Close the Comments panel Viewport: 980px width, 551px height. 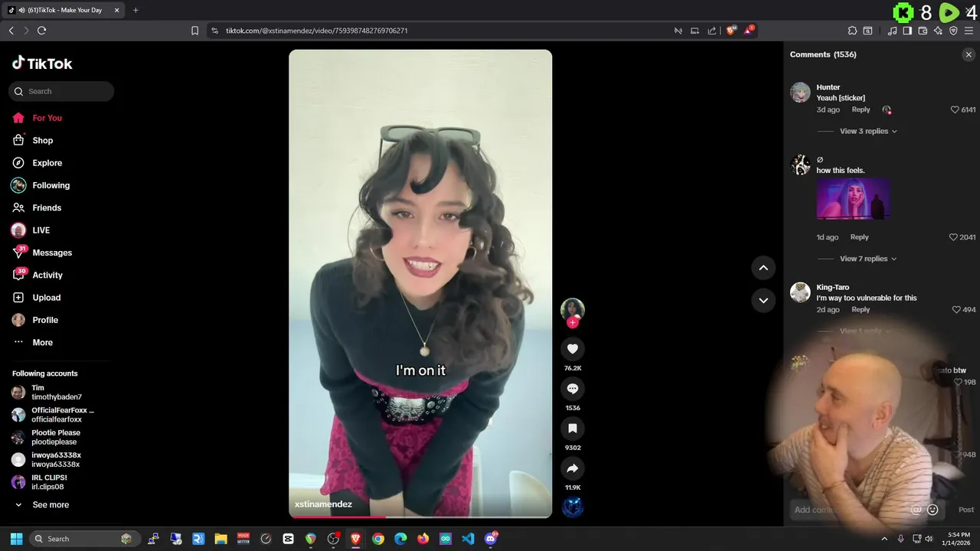969,54
